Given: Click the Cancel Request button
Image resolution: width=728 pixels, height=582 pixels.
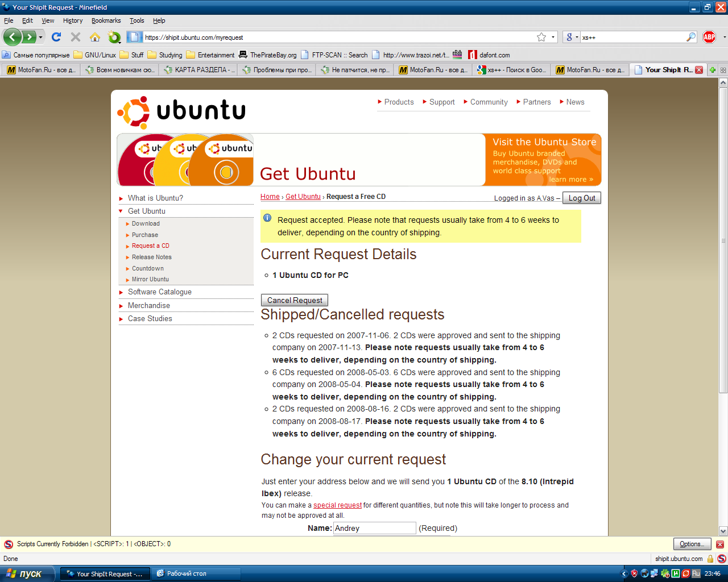Looking at the screenshot, I should click(x=295, y=300).
